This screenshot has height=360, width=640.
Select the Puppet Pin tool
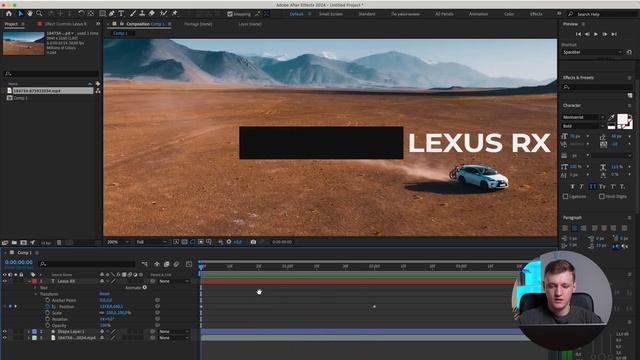(174, 13)
